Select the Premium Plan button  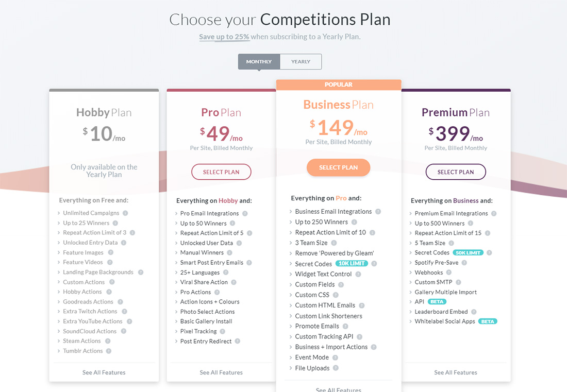pyautogui.click(x=456, y=172)
